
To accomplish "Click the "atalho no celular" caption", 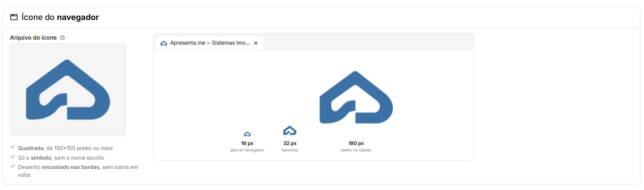I will click(x=356, y=150).
